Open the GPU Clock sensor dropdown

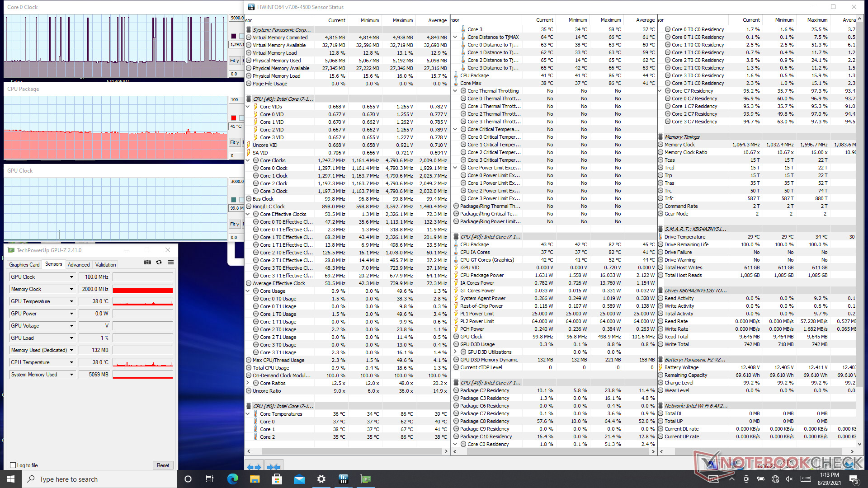(71, 277)
